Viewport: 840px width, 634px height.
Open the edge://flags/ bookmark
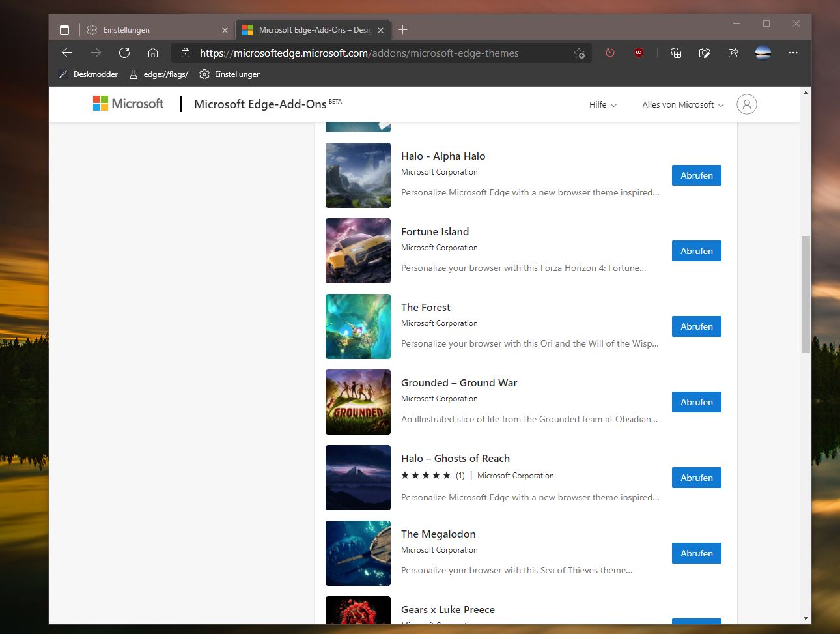158,74
